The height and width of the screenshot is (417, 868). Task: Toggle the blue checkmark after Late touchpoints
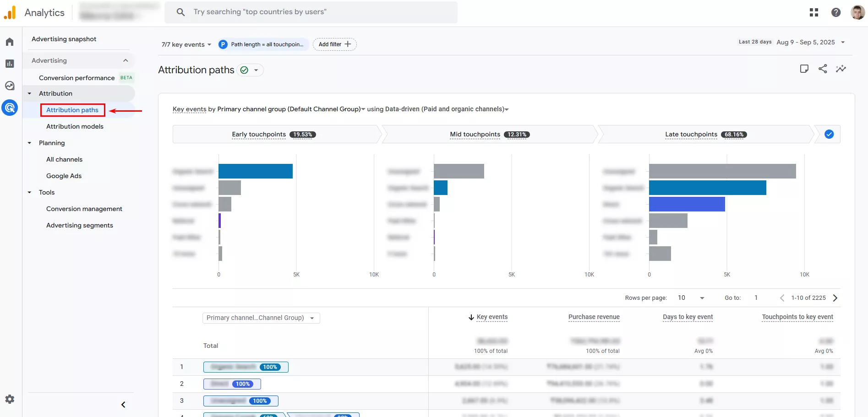(829, 134)
